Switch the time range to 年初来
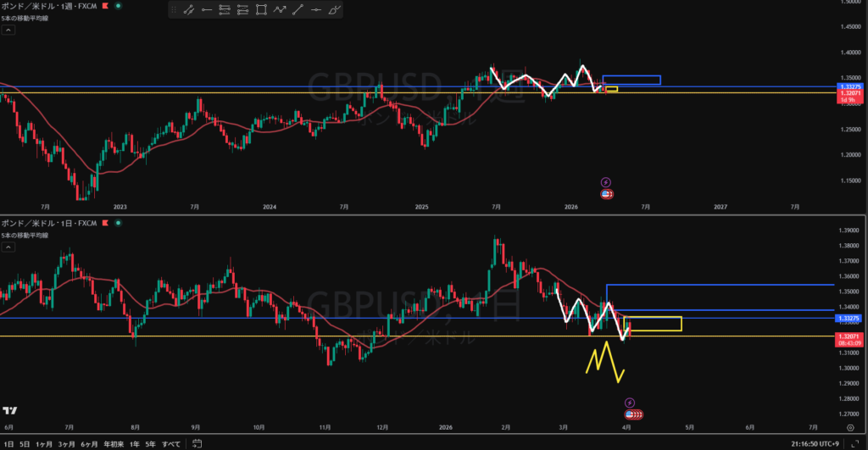 tap(113, 443)
